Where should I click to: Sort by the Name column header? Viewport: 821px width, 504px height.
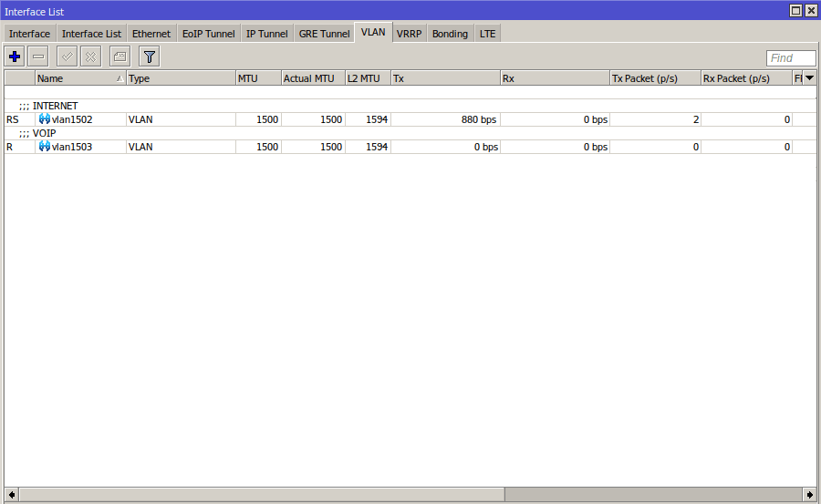80,78
